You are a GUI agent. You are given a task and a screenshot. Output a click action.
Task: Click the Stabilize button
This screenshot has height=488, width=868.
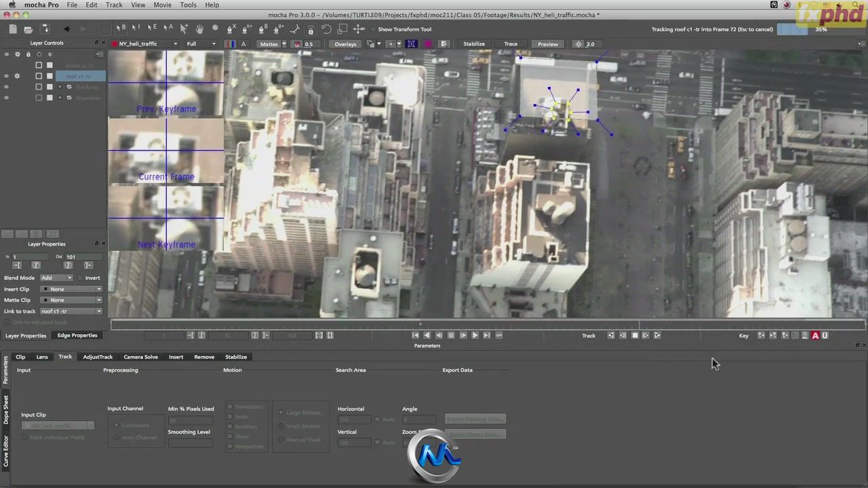tap(474, 44)
